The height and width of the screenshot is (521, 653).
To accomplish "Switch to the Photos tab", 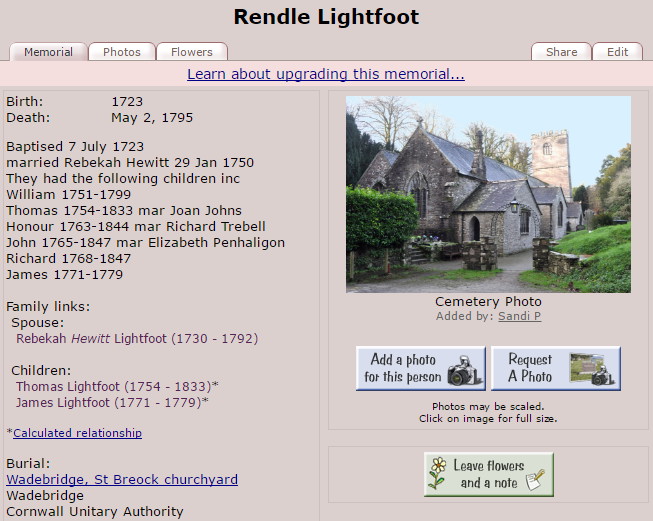I will coord(122,52).
